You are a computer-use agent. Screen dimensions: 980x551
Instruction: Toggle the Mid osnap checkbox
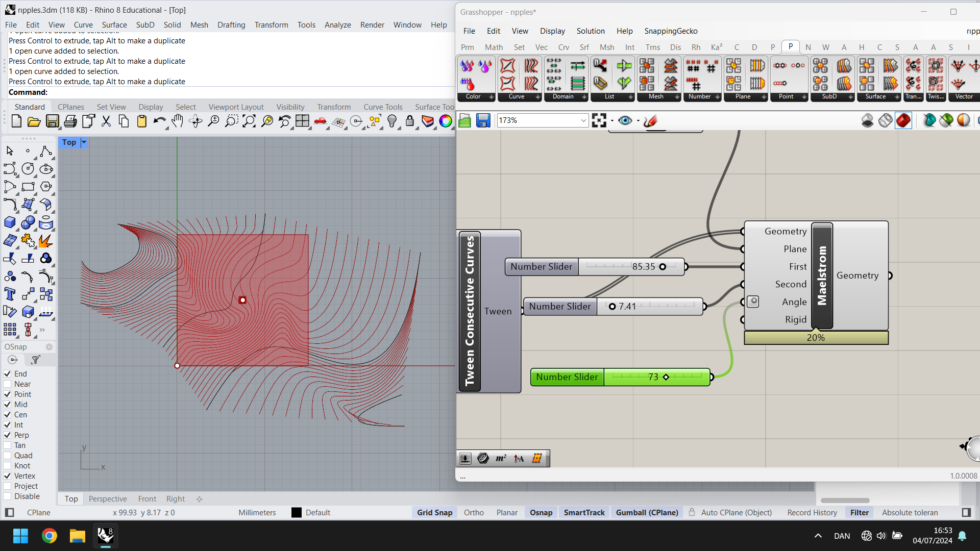tap(7, 405)
